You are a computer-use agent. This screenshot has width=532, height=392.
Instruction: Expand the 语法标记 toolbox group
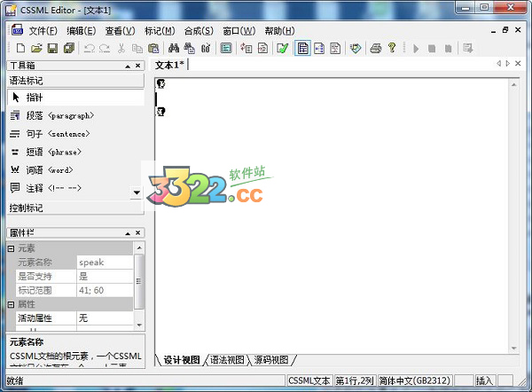click(75, 81)
